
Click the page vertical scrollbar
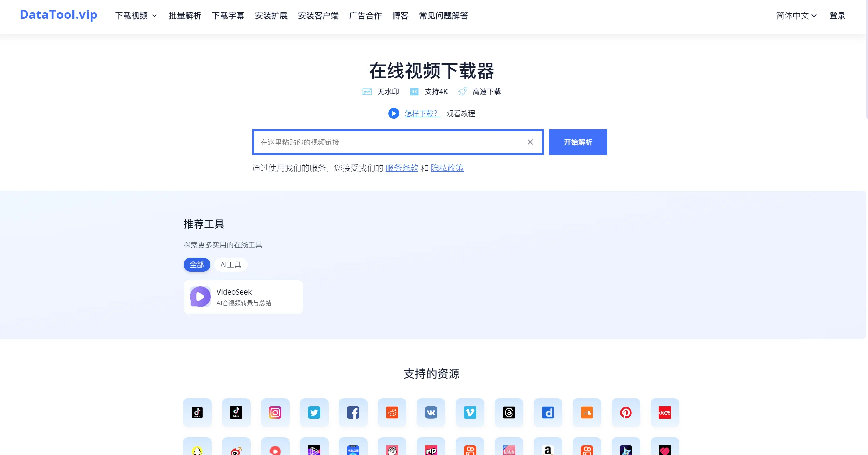867,60
